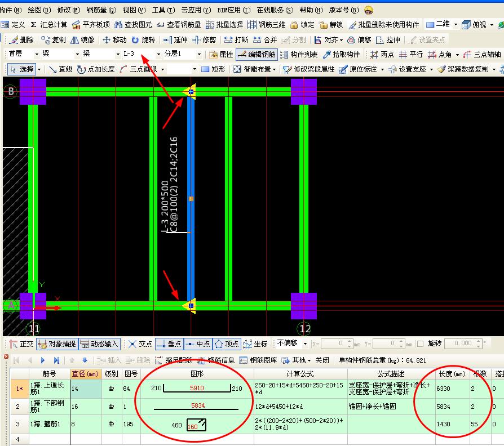Select the 镜像 mirror tool
The height and width of the screenshot is (446, 504).
pyautogui.click(x=82, y=40)
